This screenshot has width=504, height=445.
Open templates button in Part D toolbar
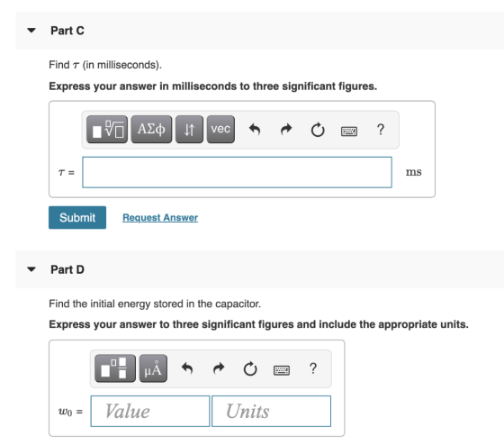click(x=115, y=368)
